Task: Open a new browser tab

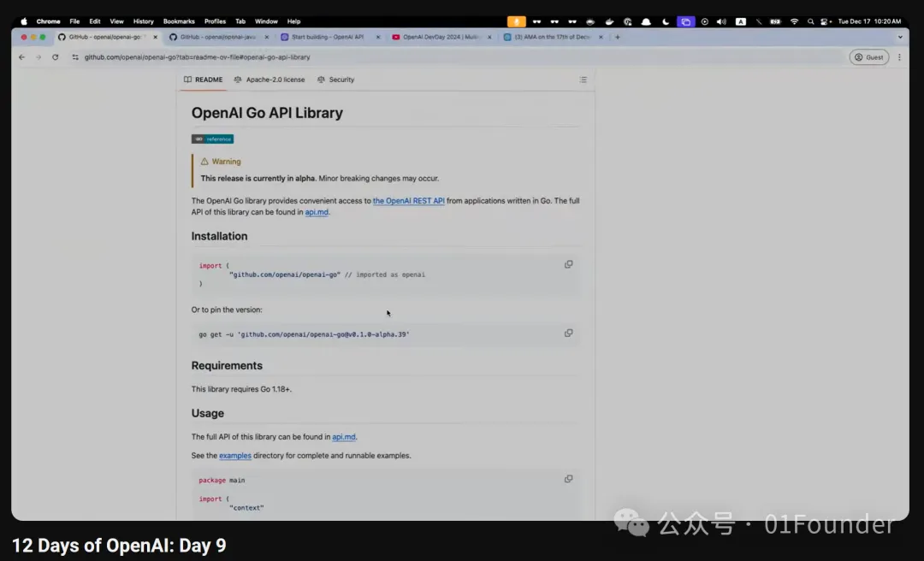Action: (x=618, y=37)
